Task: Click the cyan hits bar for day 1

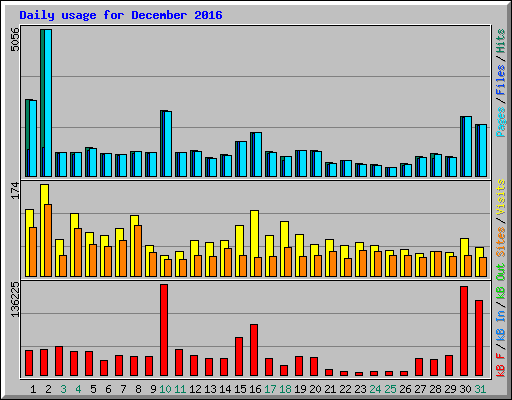Action: point(33,139)
